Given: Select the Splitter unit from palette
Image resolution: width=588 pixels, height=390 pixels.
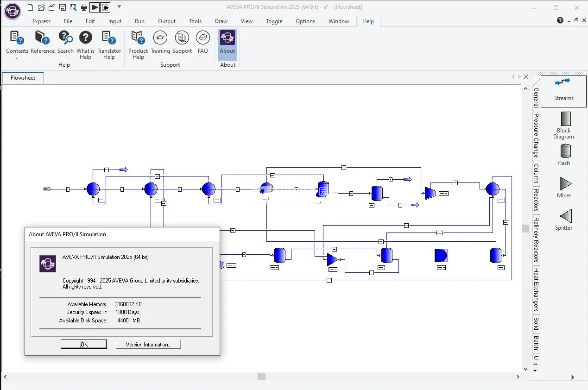Looking at the screenshot, I should 564,220.
